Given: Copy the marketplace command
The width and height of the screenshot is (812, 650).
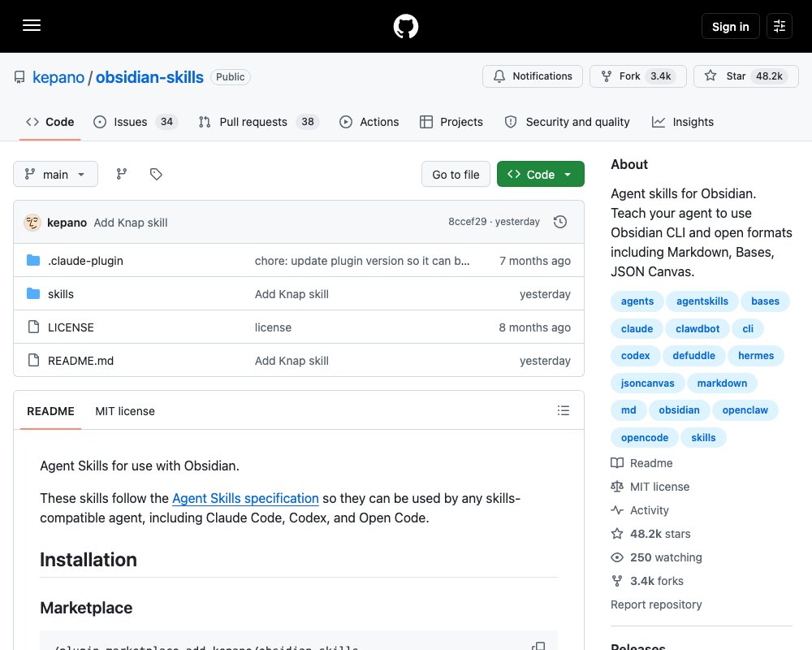Looking at the screenshot, I should [538, 645].
